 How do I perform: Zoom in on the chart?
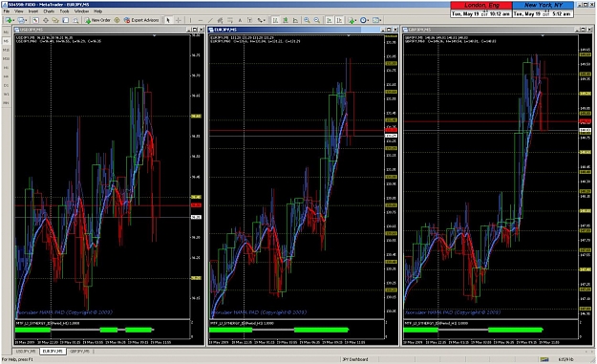coord(307,20)
